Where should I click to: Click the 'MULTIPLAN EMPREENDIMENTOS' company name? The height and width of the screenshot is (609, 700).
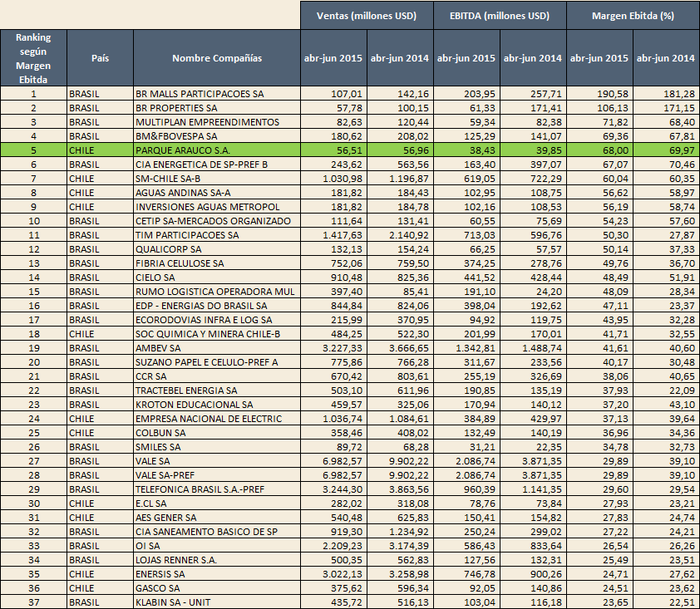click(x=207, y=122)
